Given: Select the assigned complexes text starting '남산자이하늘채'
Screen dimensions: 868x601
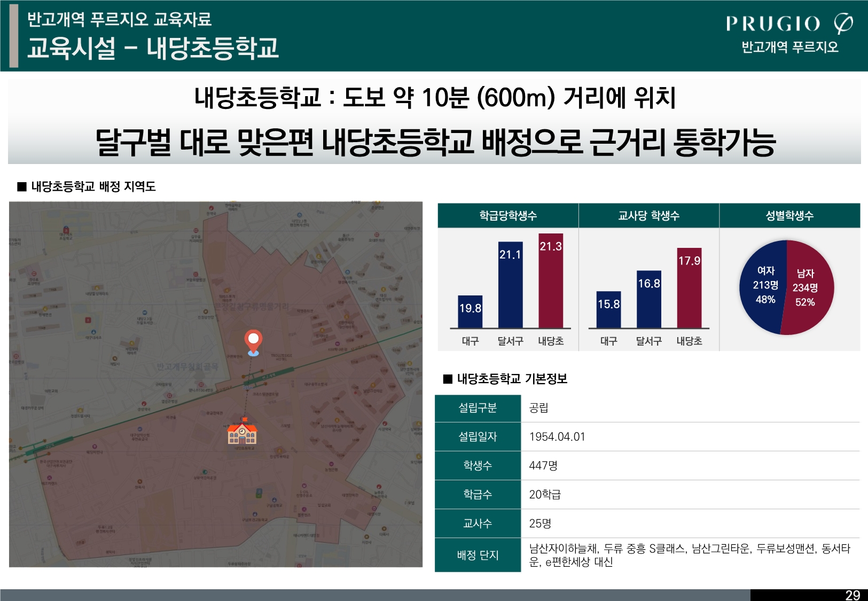Looking at the screenshot, I should click(x=690, y=555).
